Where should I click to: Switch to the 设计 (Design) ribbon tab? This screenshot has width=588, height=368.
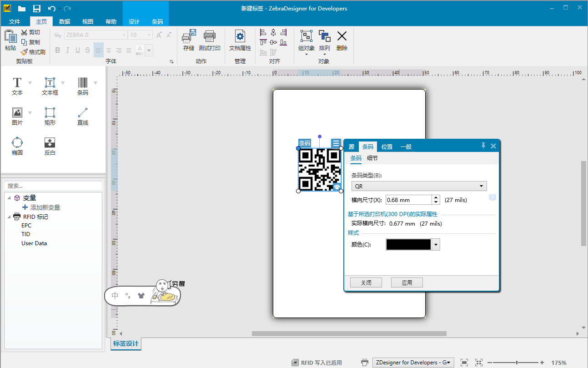[134, 21]
